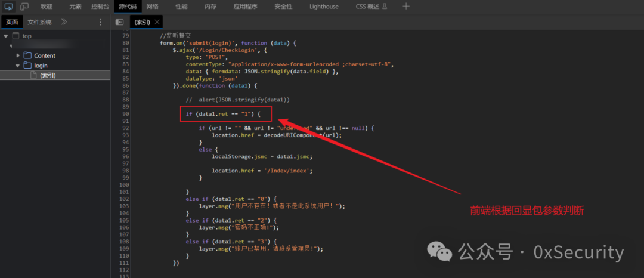Activate the inspect element picker icon

tap(8, 6)
